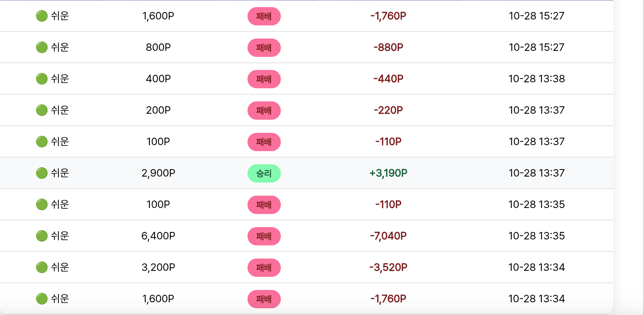Click green circle icon in 200P bet row
The width and height of the screenshot is (644, 315).
pos(42,110)
